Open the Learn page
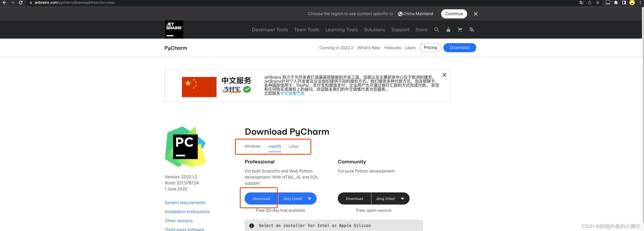Viewport: 644px width, 231px height. [410, 48]
